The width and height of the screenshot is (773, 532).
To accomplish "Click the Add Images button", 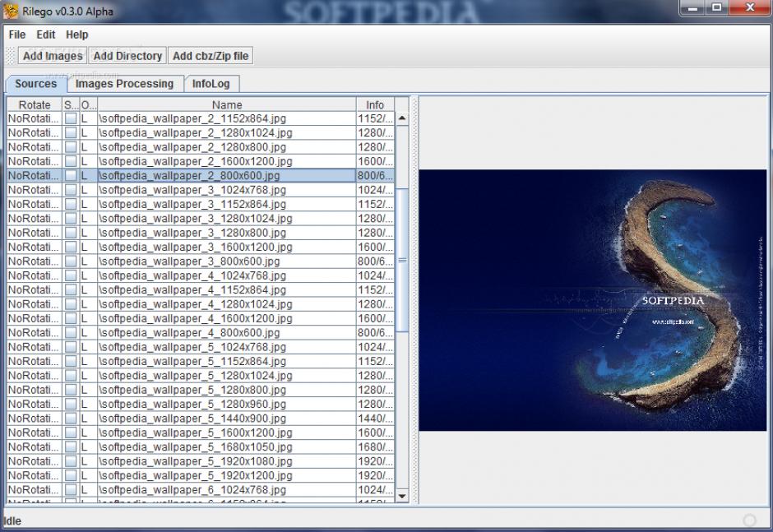I will click(x=53, y=56).
